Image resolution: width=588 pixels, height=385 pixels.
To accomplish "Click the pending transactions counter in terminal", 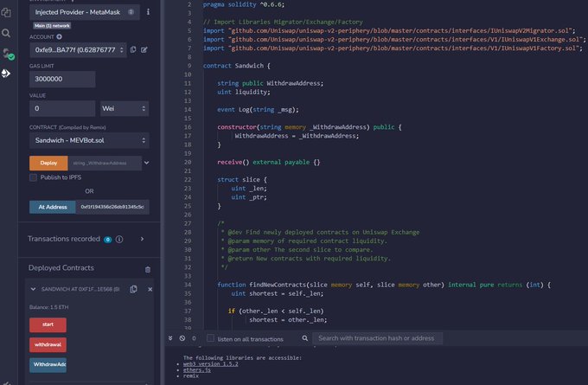I will pos(194,338).
